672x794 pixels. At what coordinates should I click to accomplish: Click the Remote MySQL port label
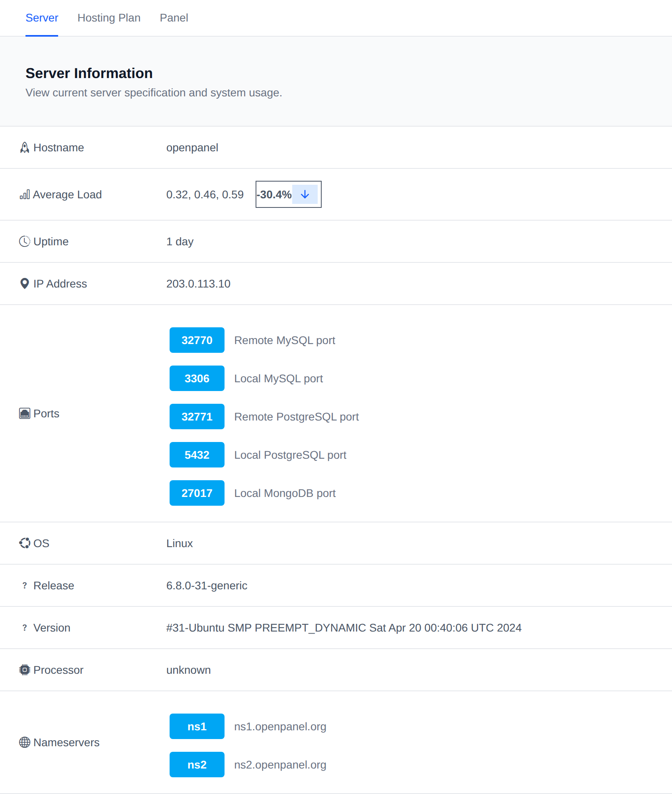pos(285,340)
